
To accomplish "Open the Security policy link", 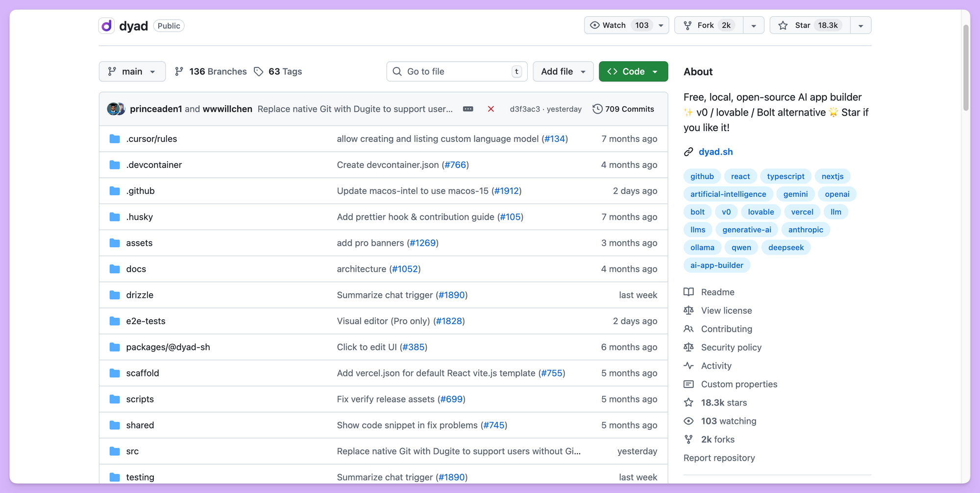I will tap(731, 348).
